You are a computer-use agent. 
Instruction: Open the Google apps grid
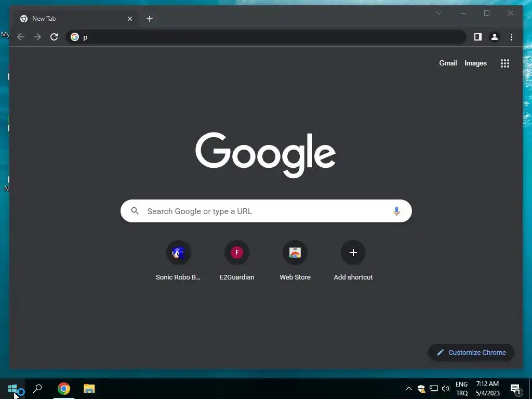pos(505,63)
